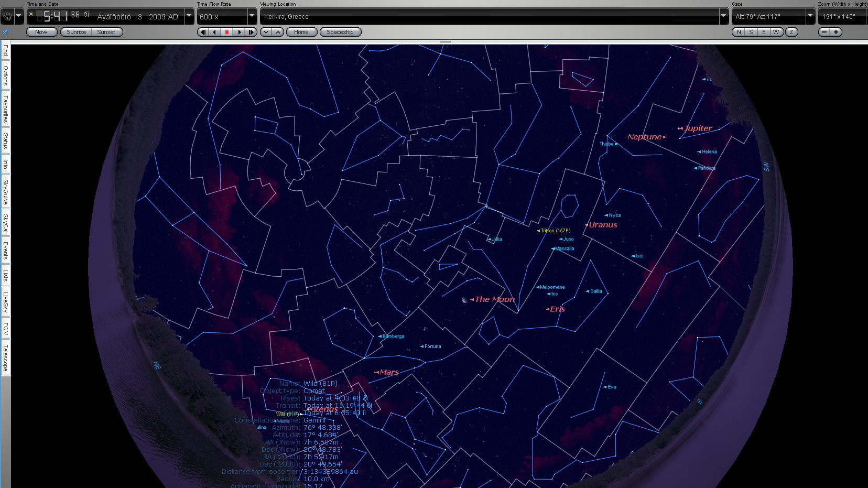This screenshot has width=868, height=488.
Task: Look at zenith with Z button
Action: click(x=791, y=32)
